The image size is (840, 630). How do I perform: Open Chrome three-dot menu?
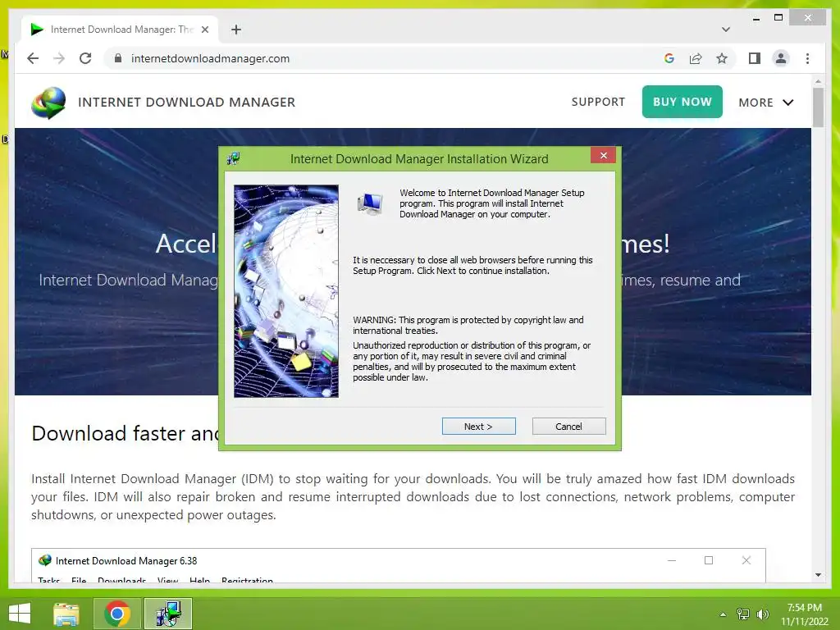pyautogui.click(x=807, y=58)
